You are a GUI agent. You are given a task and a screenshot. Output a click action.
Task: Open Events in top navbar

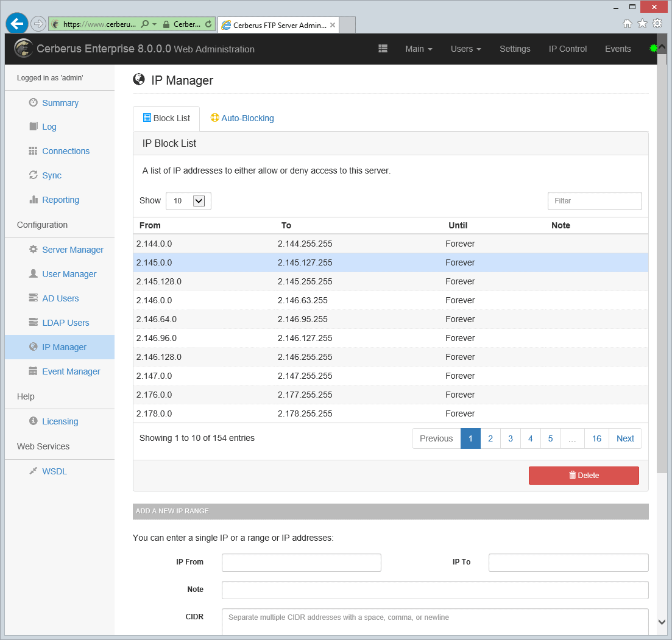(618, 49)
